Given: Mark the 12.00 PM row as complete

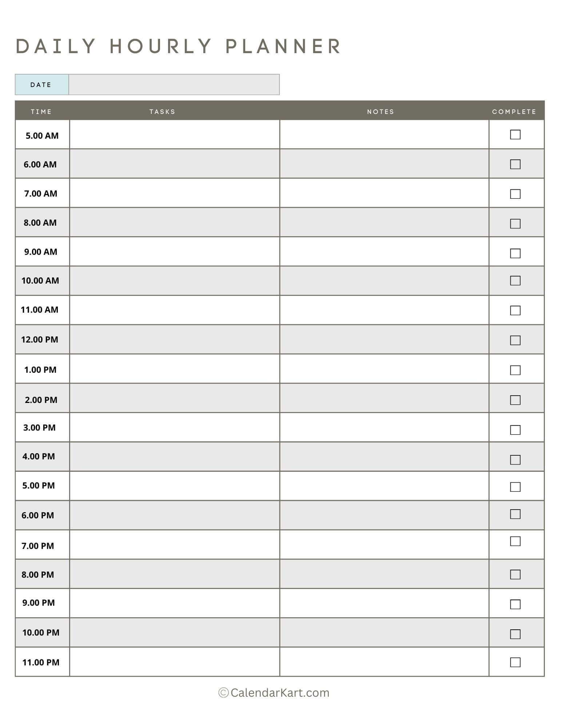Looking at the screenshot, I should pyautogui.click(x=515, y=340).
